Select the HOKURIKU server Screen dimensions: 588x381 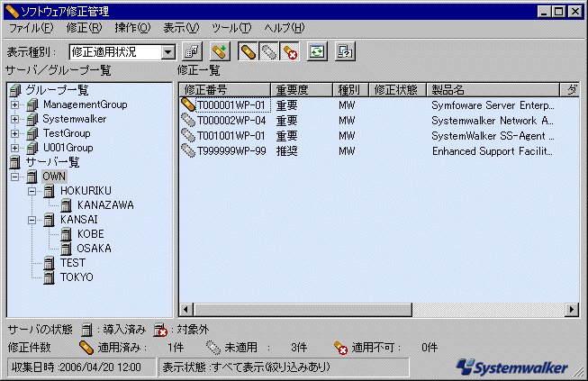[x=86, y=191]
